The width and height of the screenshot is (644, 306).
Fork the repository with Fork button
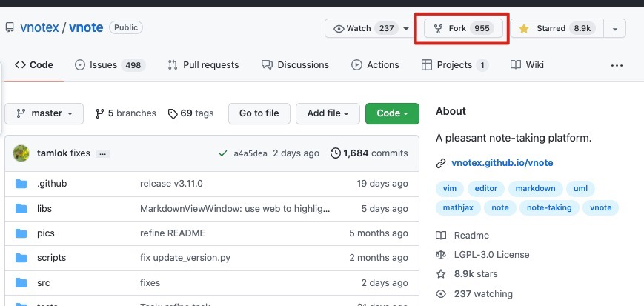point(463,28)
